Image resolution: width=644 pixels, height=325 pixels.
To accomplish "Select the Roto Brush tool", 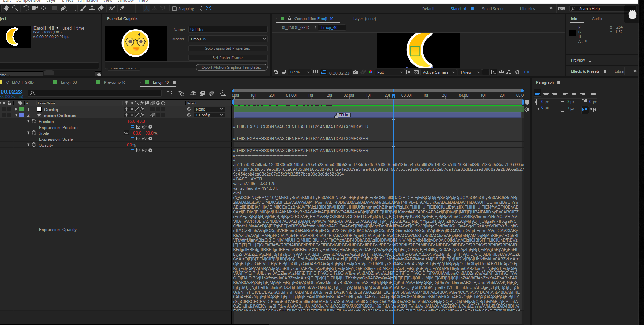I will (x=112, y=8).
